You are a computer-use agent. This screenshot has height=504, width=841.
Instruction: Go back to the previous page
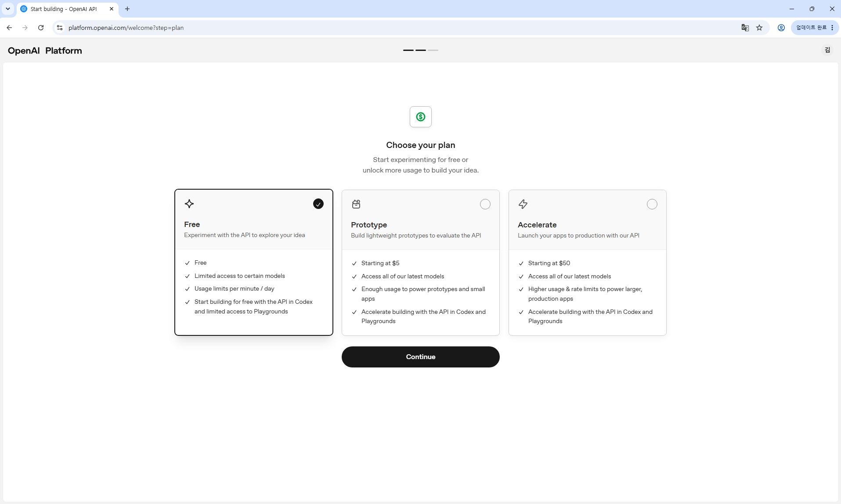[9, 28]
